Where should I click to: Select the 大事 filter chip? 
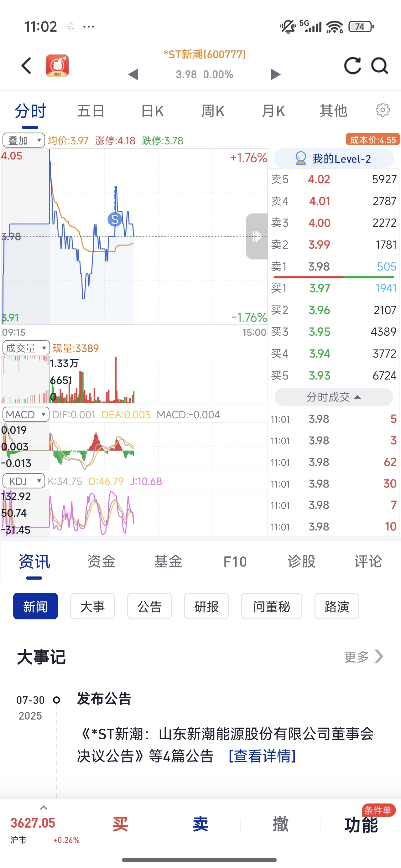coord(92,606)
